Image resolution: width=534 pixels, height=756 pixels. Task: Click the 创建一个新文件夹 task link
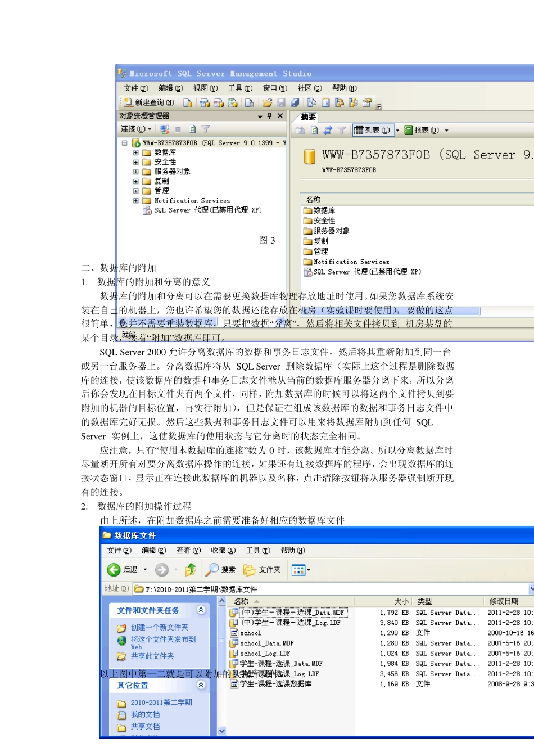159,627
